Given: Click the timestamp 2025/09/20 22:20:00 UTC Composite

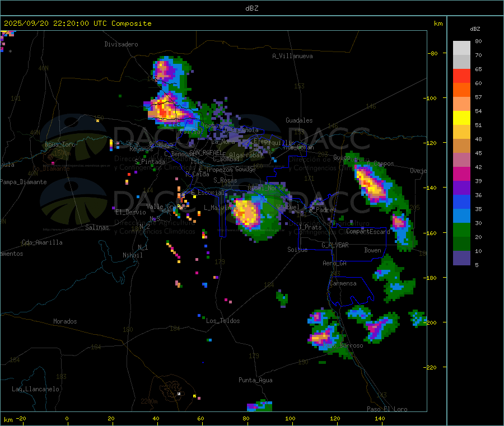Looking at the screenshot, I should pyautogui.click(x=77, y=24).
